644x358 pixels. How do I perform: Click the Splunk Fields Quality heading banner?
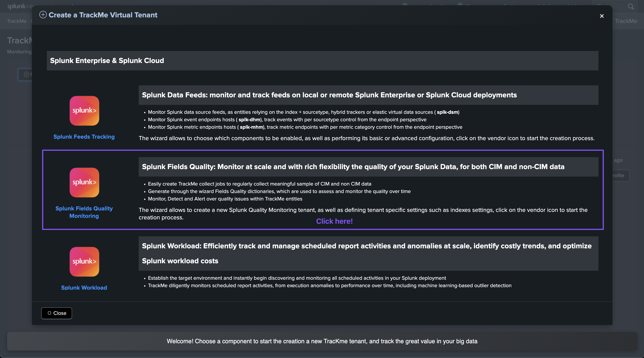(368, 167)
